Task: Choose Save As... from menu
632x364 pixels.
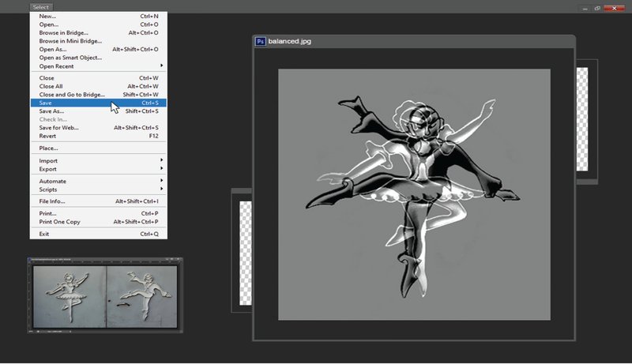Action: pos(98,111)
